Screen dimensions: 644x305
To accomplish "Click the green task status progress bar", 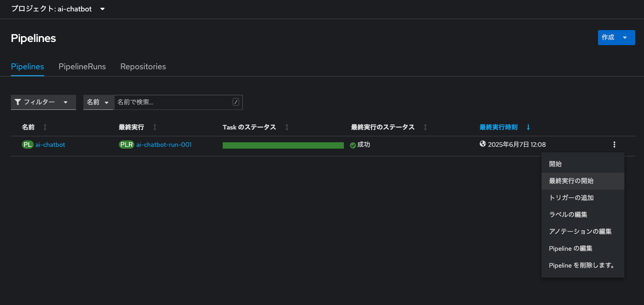I will pos(283,145).
